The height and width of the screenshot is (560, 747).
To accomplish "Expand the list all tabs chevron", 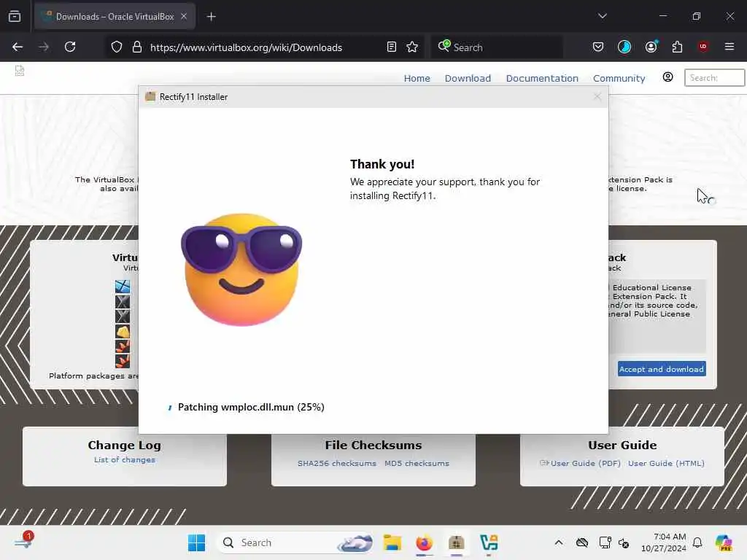I will tap(602, 16).
